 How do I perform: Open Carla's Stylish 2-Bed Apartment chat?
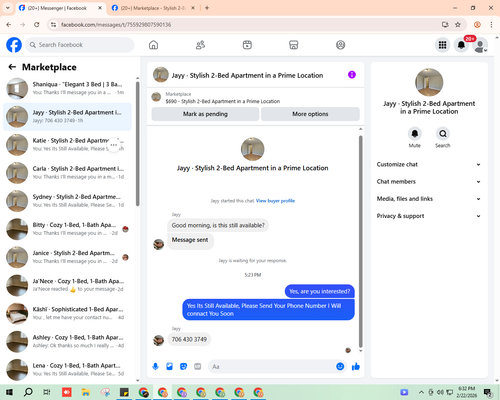pos(68,173)
